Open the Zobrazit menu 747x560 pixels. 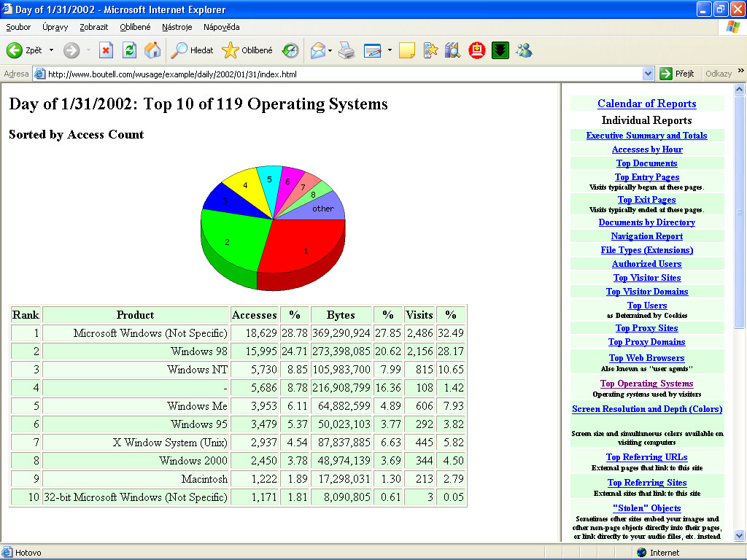pos(93,27)
